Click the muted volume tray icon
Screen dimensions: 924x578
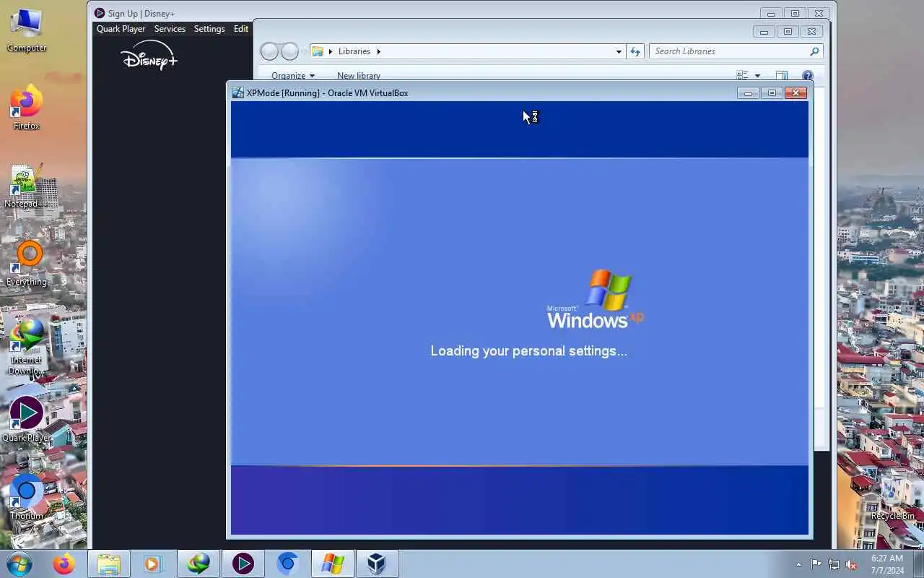tap(851, 564)
